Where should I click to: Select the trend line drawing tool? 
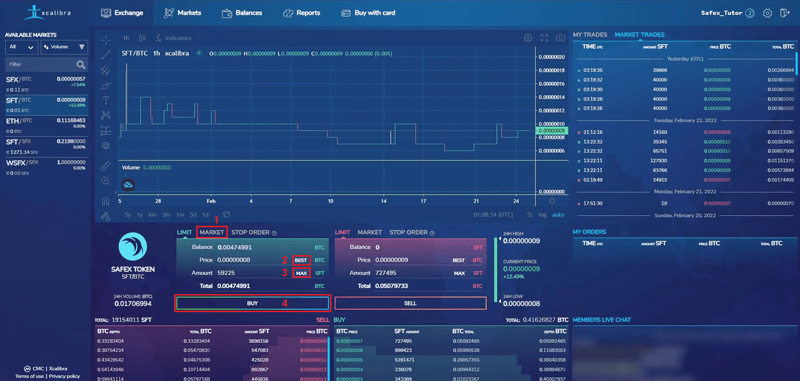pyautogui.click(x=106, y=55)
